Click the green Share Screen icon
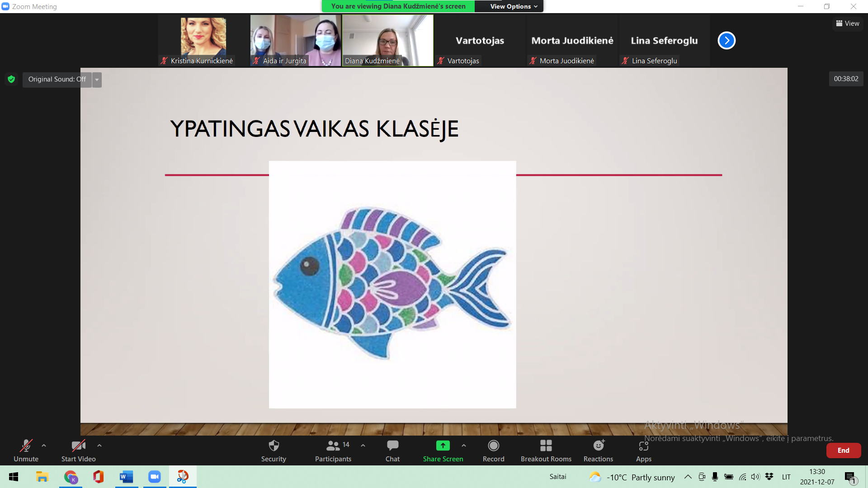This screenshot has height=488, width=868. pyautogui.click(x=443, y=446)
